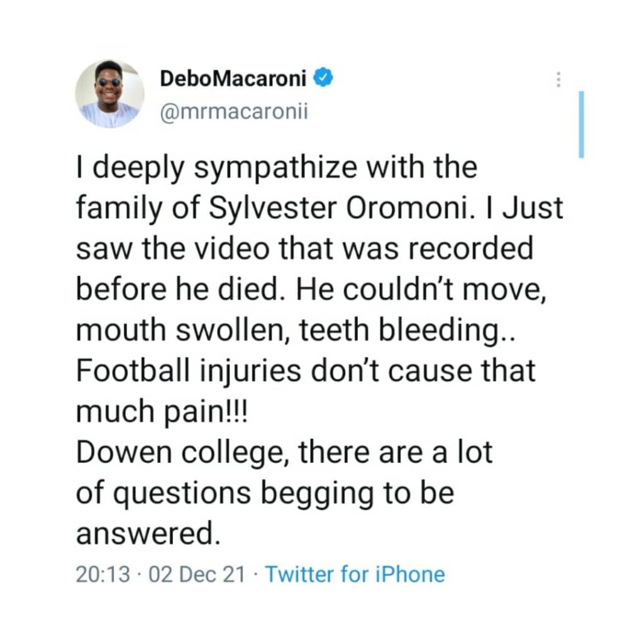Click the blue verified badge
This screenshot has height=644, width=644.
pos(320,79)
